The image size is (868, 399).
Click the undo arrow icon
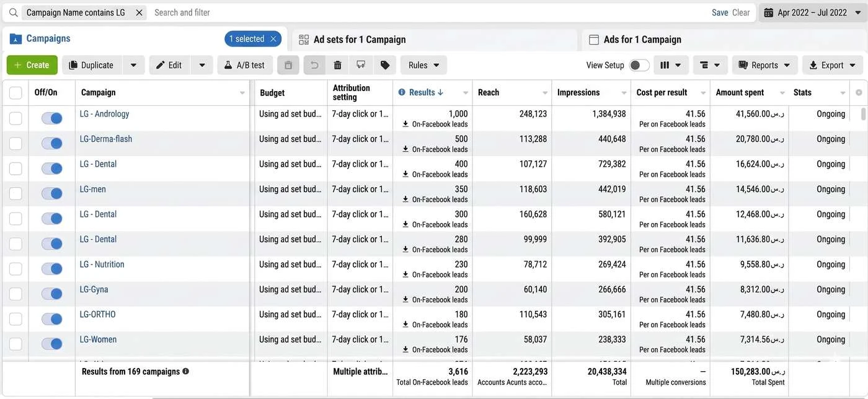[x=314, y=65]
